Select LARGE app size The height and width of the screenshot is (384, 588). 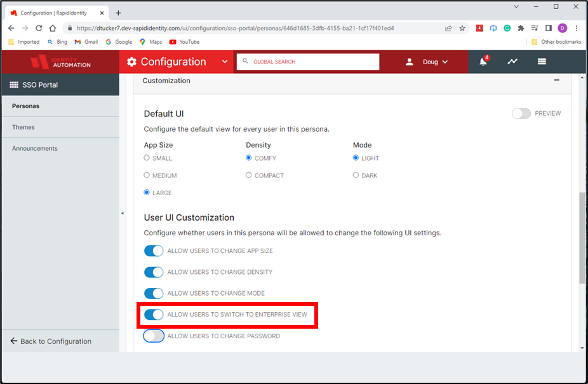click(147, 192)
